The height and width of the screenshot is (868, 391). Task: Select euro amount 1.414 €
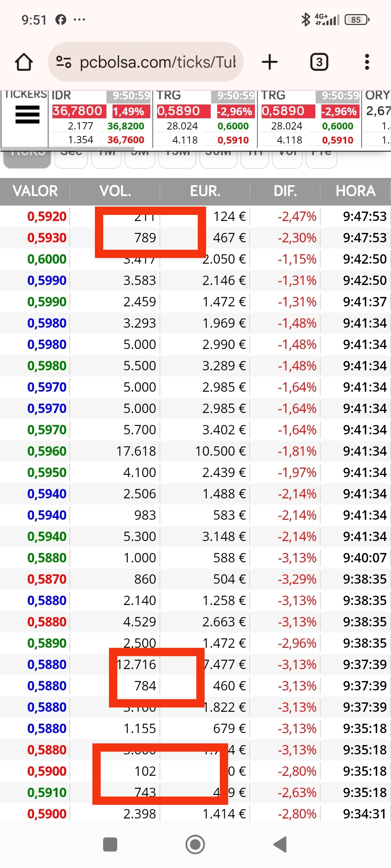point(224,814)
